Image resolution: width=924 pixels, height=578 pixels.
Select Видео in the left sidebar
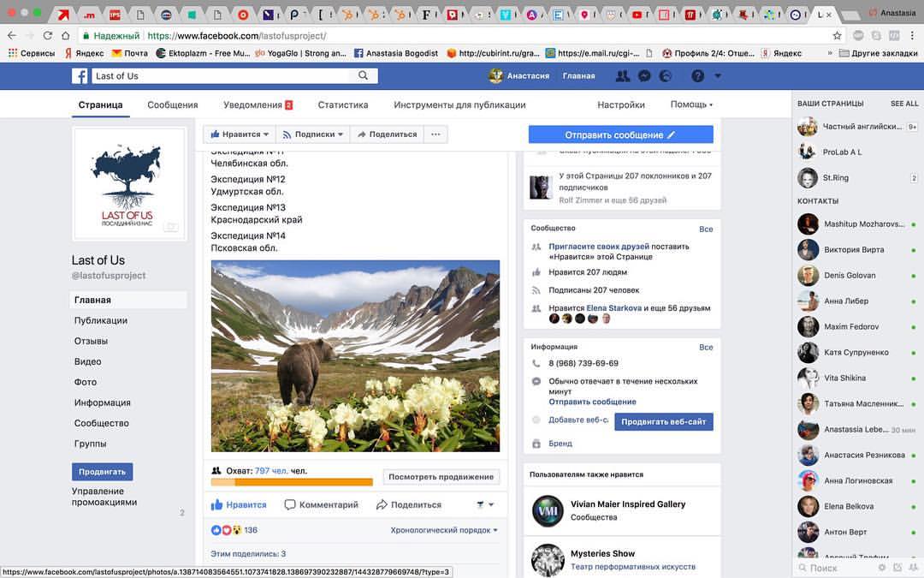click(x=88, y=361)
